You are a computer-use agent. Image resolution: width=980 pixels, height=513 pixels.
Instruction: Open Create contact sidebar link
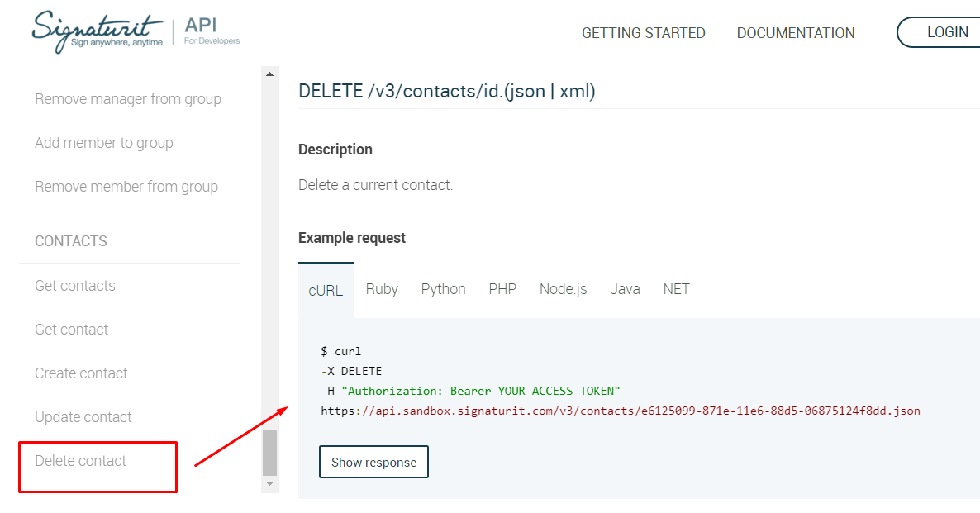click(81, 373)
